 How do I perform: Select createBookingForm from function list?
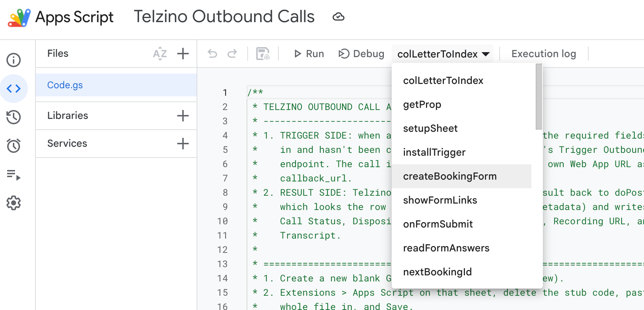461,176
